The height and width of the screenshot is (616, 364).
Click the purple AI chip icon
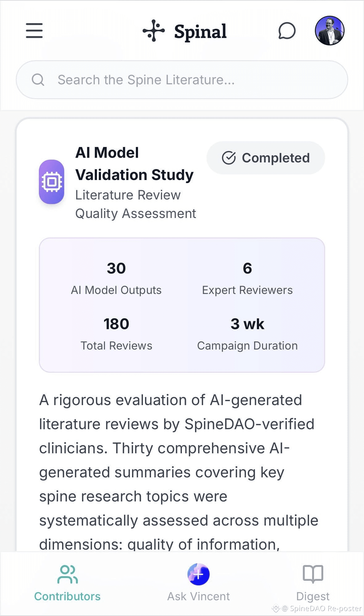pos(52,182)
